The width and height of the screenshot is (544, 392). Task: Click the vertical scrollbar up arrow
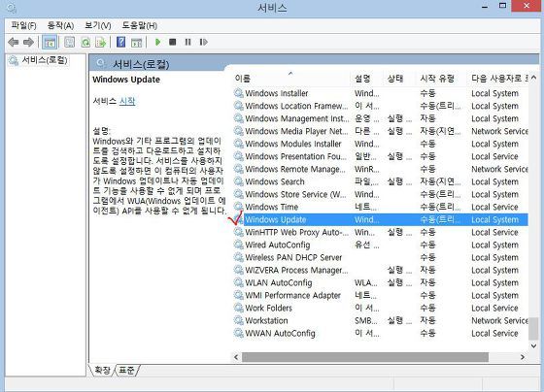pyautogui.click(x=533, y=78)
